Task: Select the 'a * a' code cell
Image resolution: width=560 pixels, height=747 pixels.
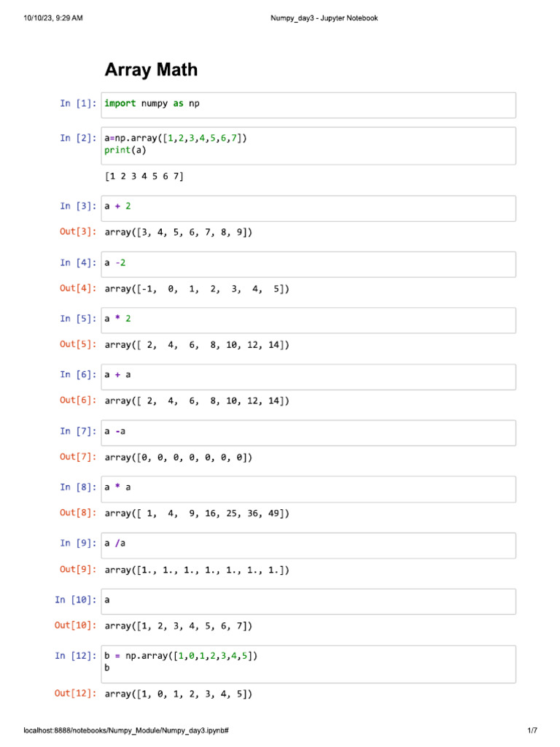Action: tap(308, 489)
